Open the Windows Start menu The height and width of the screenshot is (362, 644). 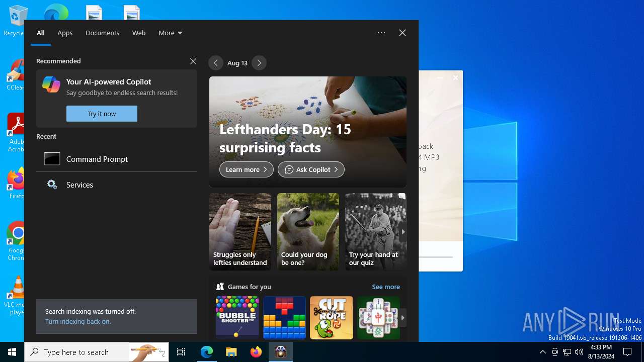[x=12, y=352]
